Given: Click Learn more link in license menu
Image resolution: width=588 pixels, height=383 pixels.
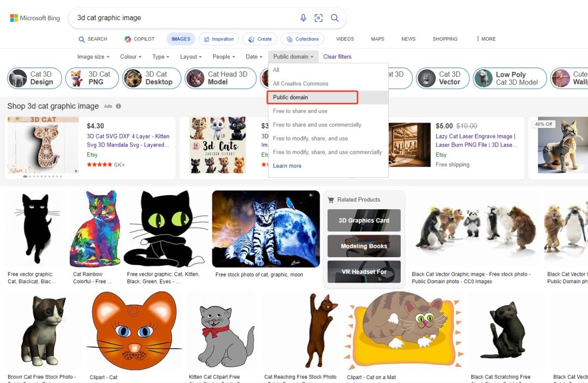Looking at the screenshot, I should click(x=287, y=166).
